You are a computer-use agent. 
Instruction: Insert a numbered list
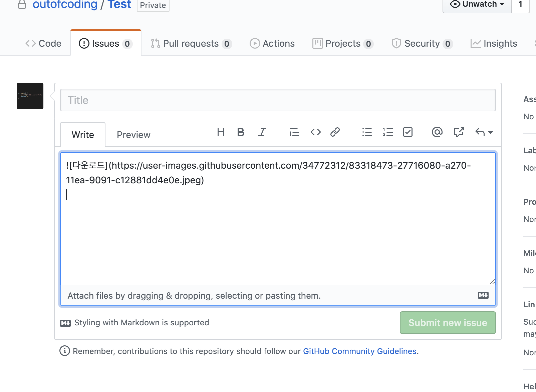tap(388, 132)
